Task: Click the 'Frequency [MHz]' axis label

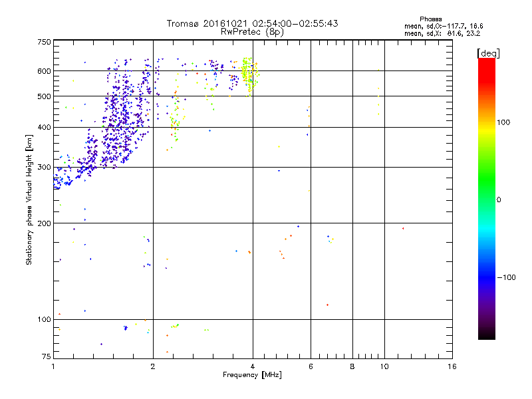Action: point(252,375)
